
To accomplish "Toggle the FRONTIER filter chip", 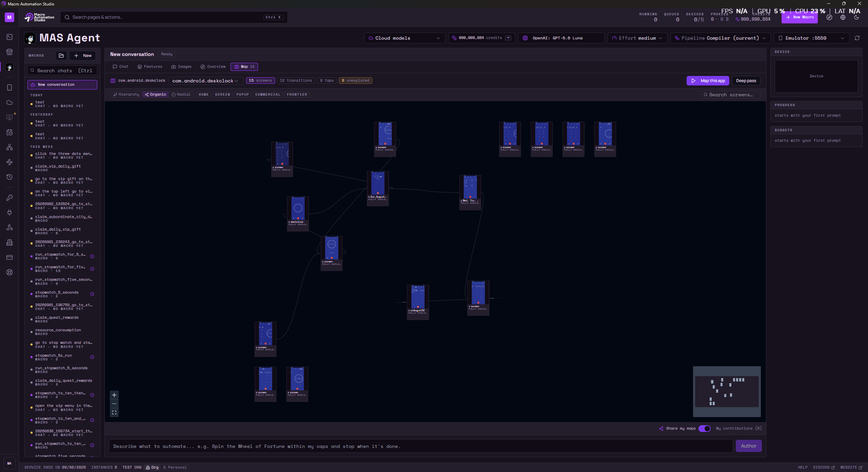I will [297, 94].
